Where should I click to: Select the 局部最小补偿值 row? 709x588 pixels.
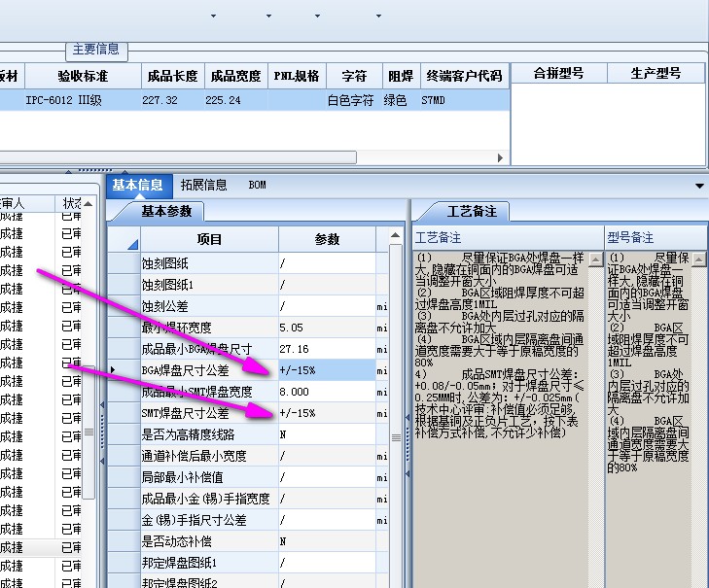(x=248, y=477)
